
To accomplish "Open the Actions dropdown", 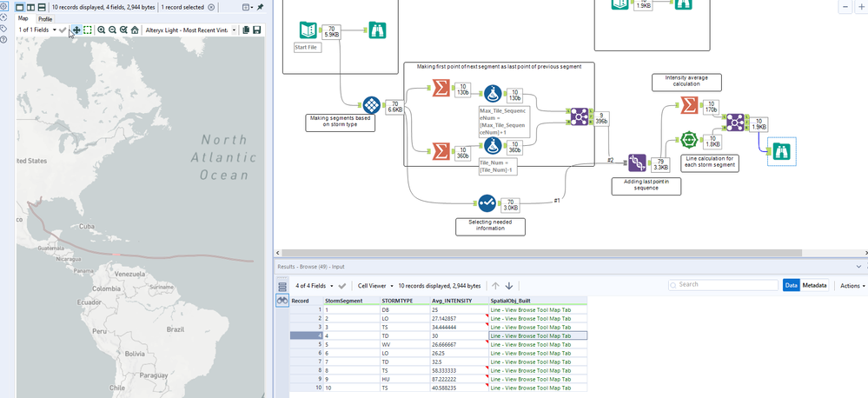I will coord(852,286).
